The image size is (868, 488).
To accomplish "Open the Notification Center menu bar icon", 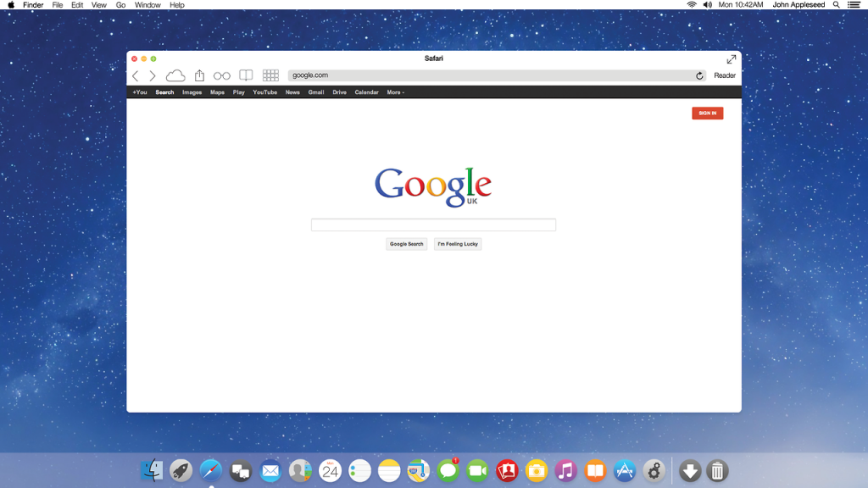I will point(854,5).
